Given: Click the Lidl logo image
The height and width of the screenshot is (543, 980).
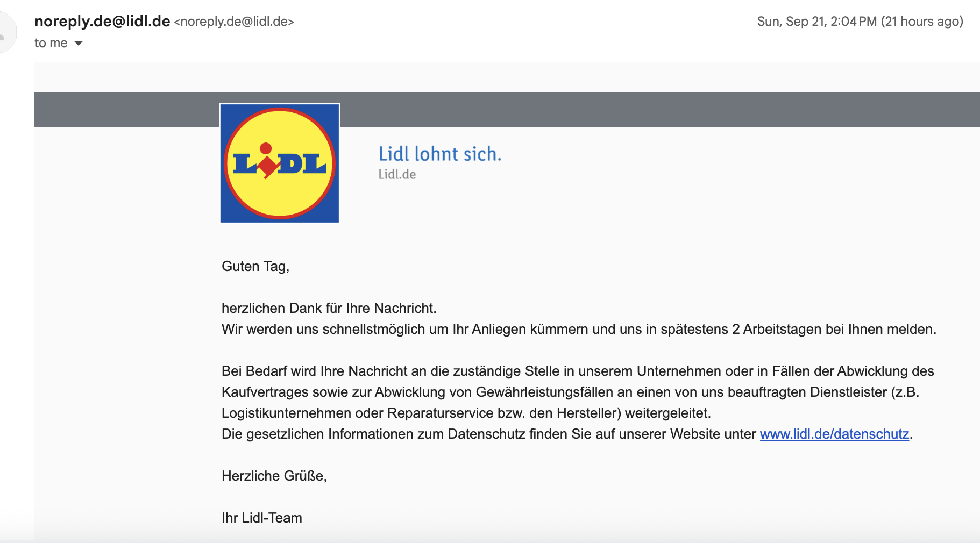Looking at the screenshot, I should click(280, 163).
